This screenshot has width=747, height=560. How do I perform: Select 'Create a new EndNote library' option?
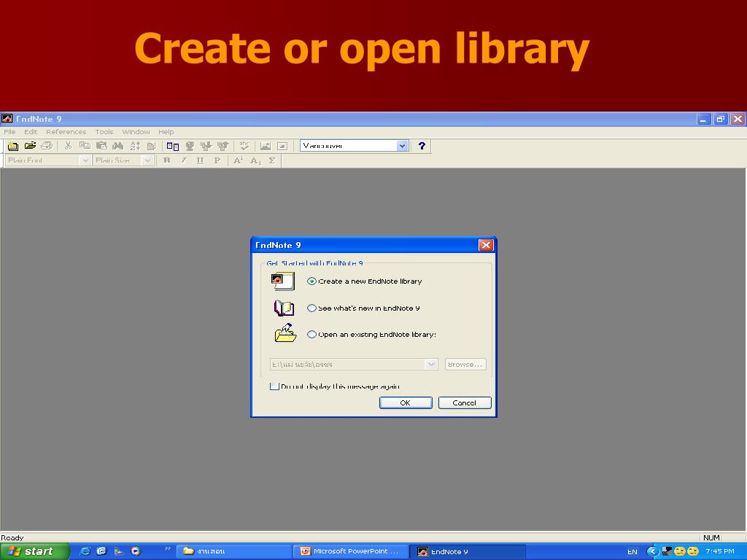pos(312,281)
